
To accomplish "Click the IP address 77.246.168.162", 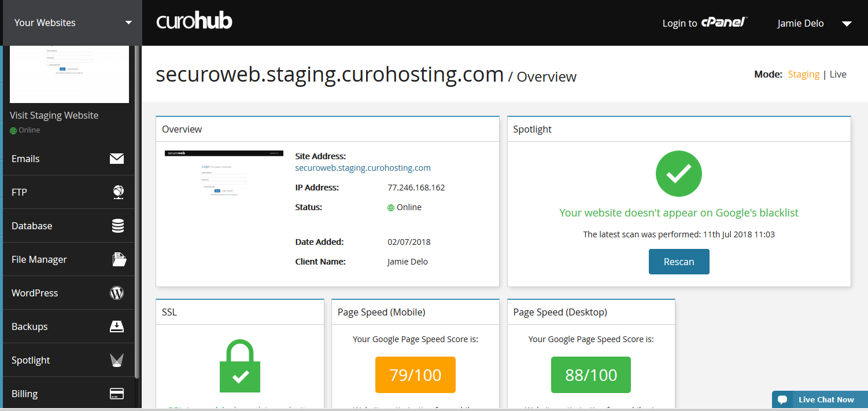I will tap(416, 188).
